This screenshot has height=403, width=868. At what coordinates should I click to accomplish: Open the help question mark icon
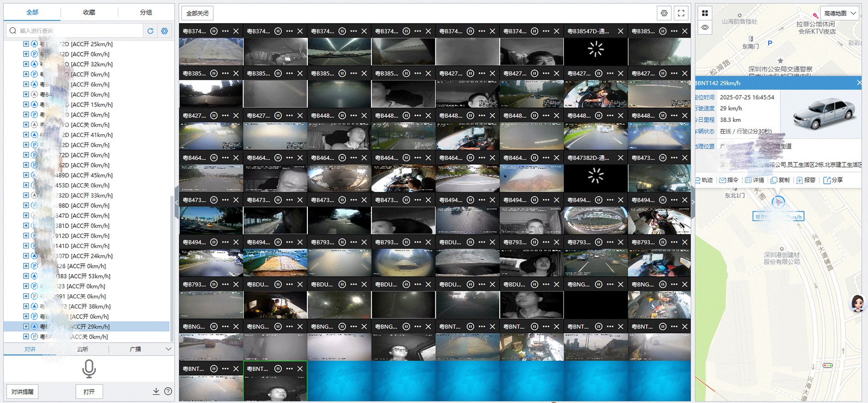click(x=168, y=391)
